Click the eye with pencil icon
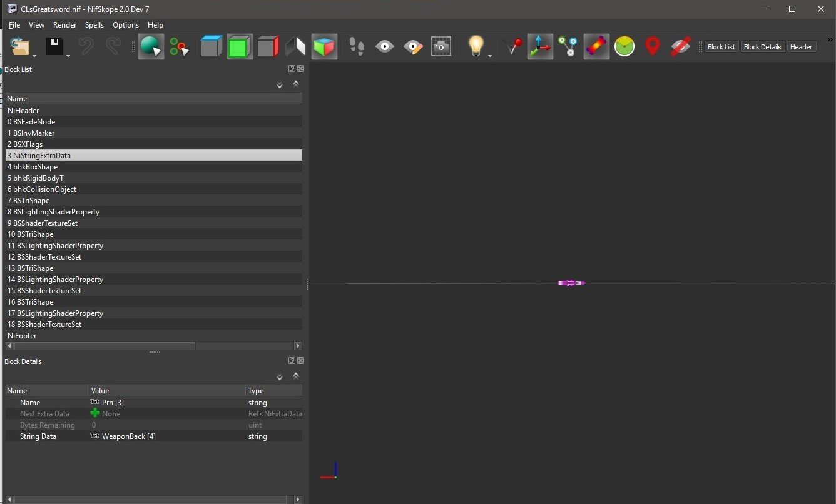Image resolution: width=836 pixels, height=504 pixels. pos(413,47)
